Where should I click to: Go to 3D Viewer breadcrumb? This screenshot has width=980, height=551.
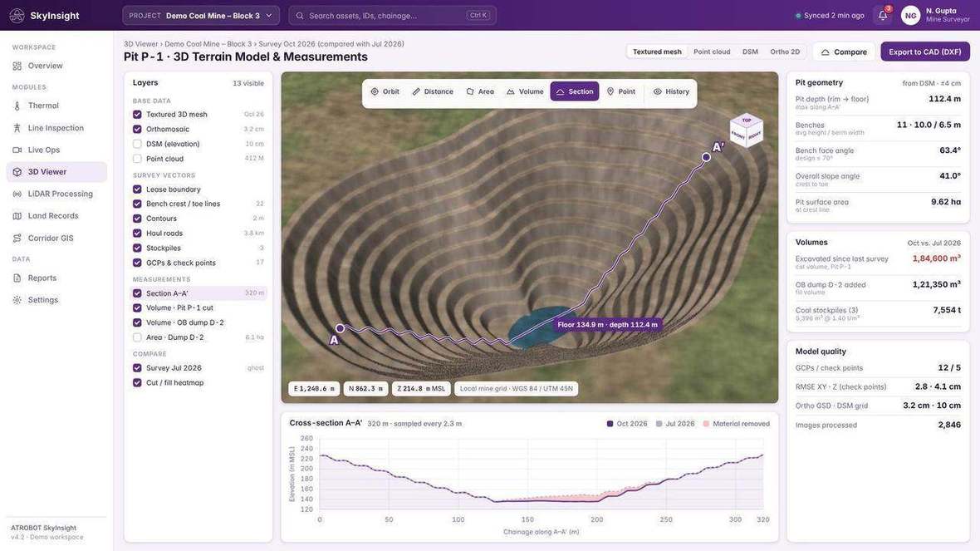140,44
